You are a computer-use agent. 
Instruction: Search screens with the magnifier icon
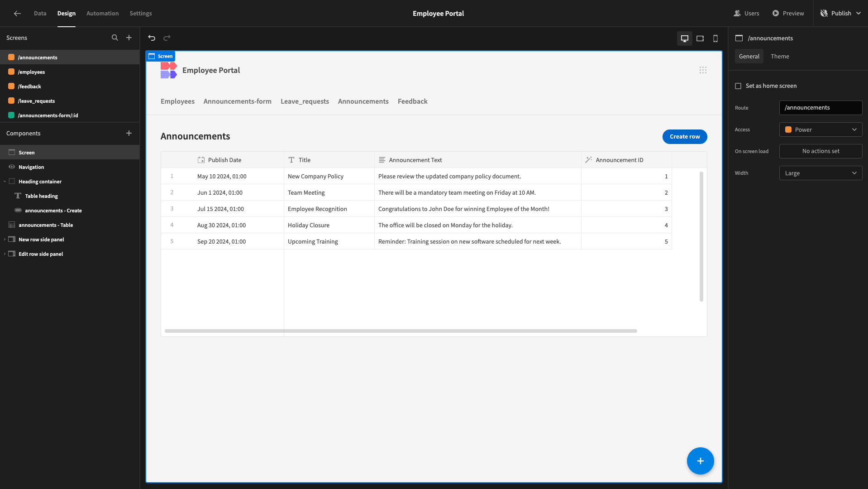click(115, 38)
